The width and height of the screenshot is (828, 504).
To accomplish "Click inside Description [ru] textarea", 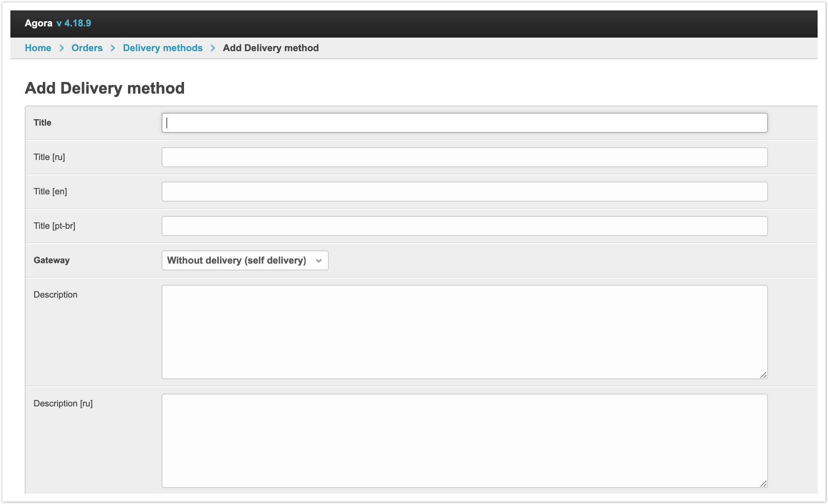I will point(464,440).
